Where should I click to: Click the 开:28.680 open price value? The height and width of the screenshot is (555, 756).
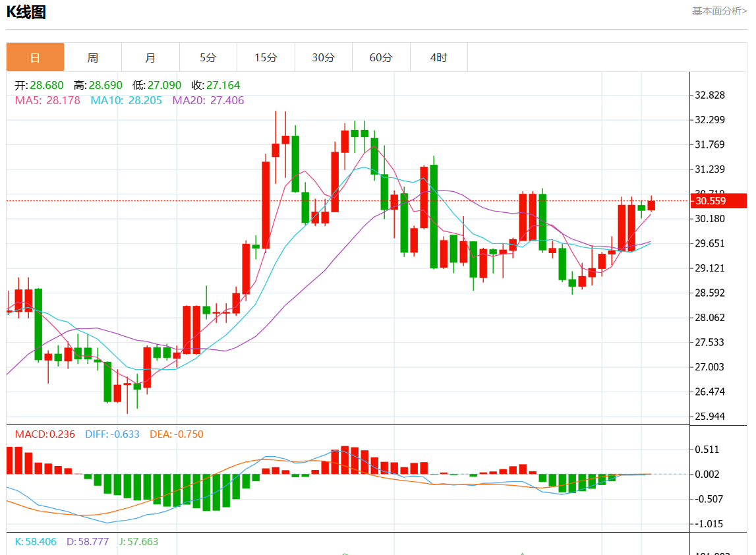pos(39,85)
